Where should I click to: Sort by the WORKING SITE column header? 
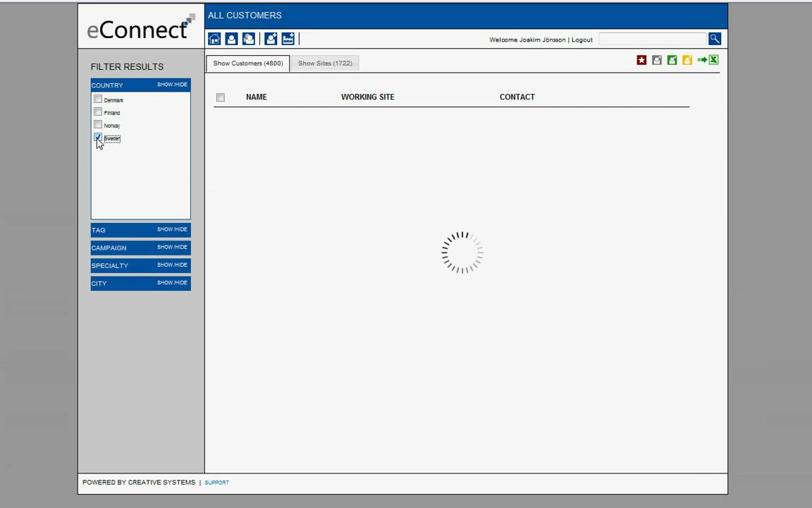(x=368, y=97)
